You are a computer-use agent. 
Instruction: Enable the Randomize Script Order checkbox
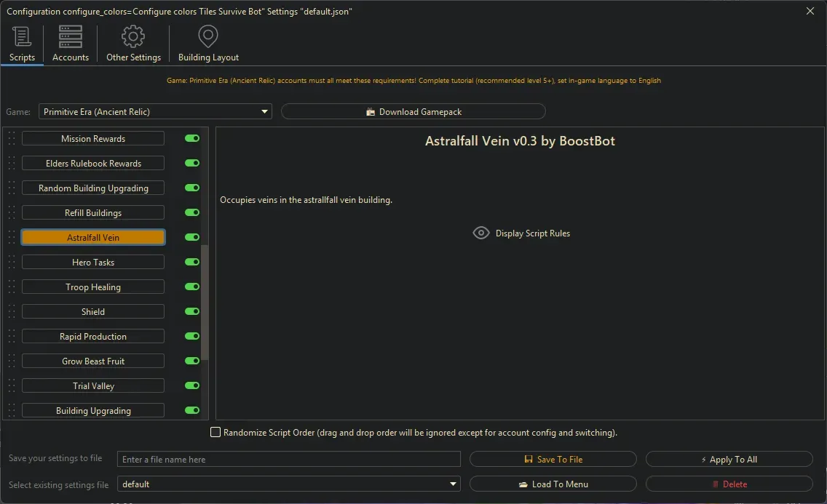click(215, 433)
